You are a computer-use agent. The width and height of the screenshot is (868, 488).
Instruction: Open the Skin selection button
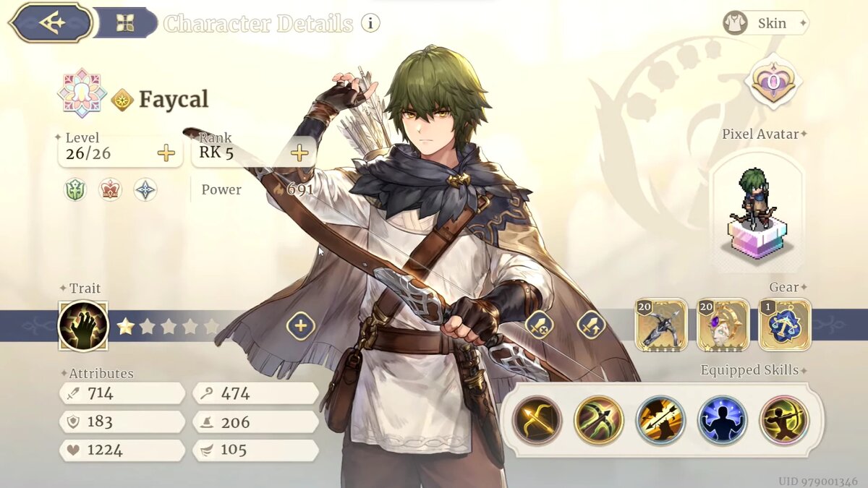[765, 23]
